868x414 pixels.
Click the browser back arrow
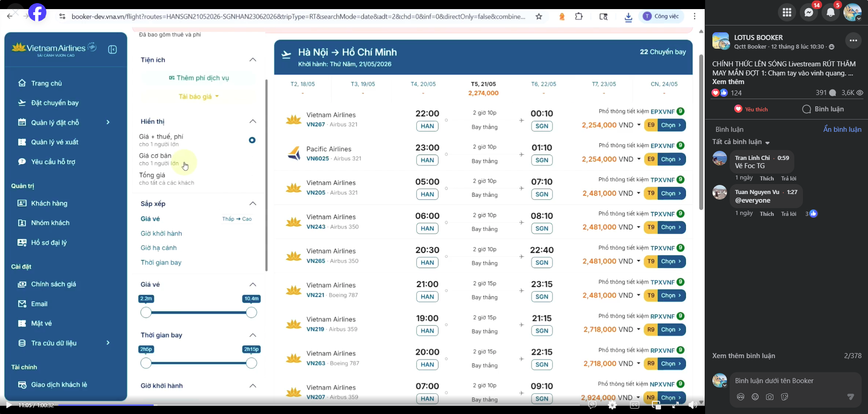point(10,16)
